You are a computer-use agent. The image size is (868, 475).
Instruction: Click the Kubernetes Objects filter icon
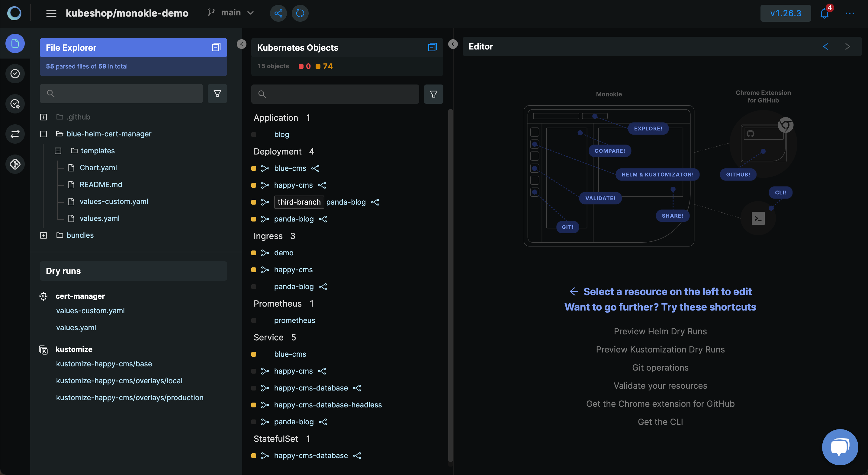pos(433,94)
